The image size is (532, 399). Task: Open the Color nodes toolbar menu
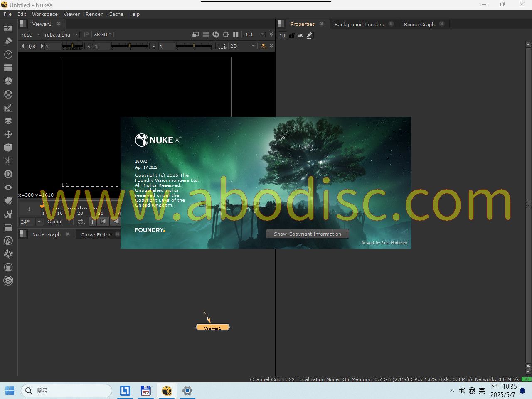[8, 81]
